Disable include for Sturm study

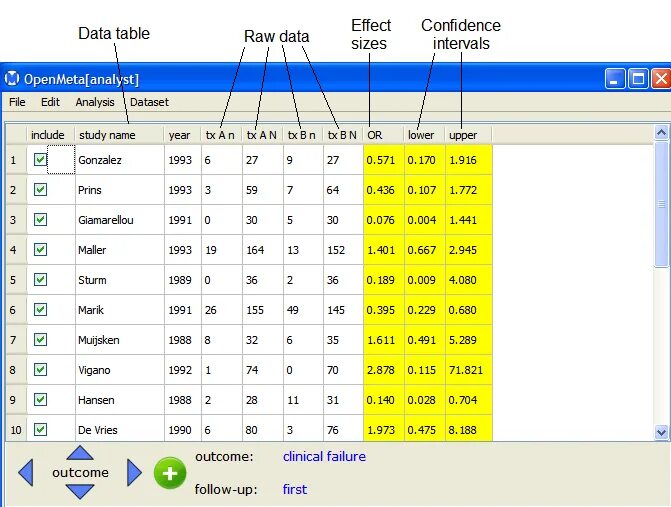[x=40, y=279]
